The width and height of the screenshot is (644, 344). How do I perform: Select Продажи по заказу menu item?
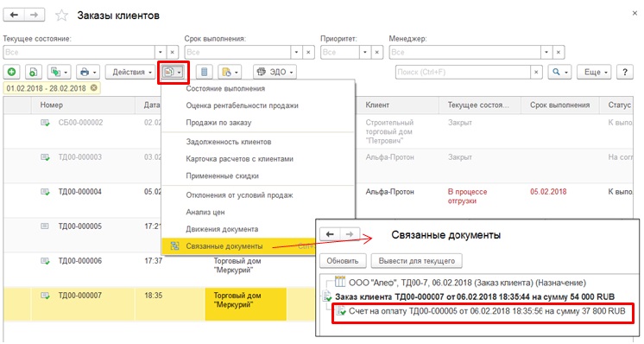pos(258,123)
